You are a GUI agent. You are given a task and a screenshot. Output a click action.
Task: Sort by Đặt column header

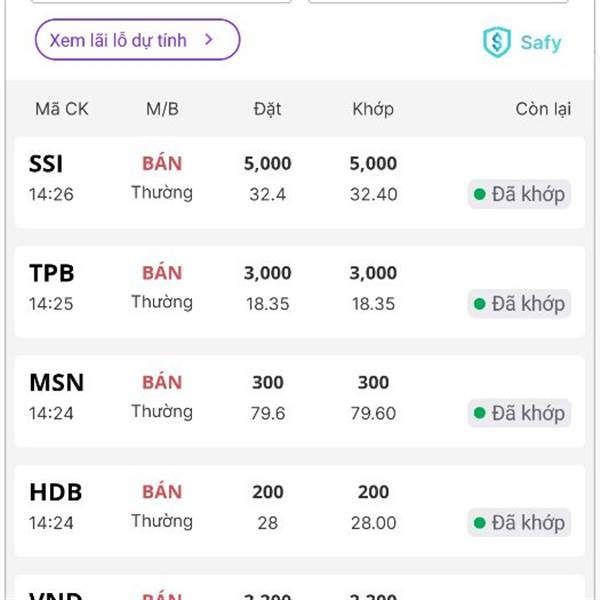click(x=267, y=109)
